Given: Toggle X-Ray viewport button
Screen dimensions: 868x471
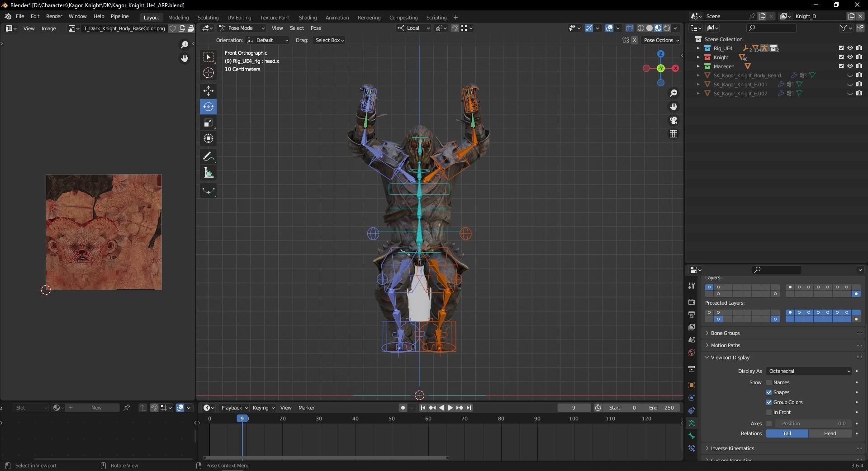Looking at the screenshot, I should tap(629, 28).
